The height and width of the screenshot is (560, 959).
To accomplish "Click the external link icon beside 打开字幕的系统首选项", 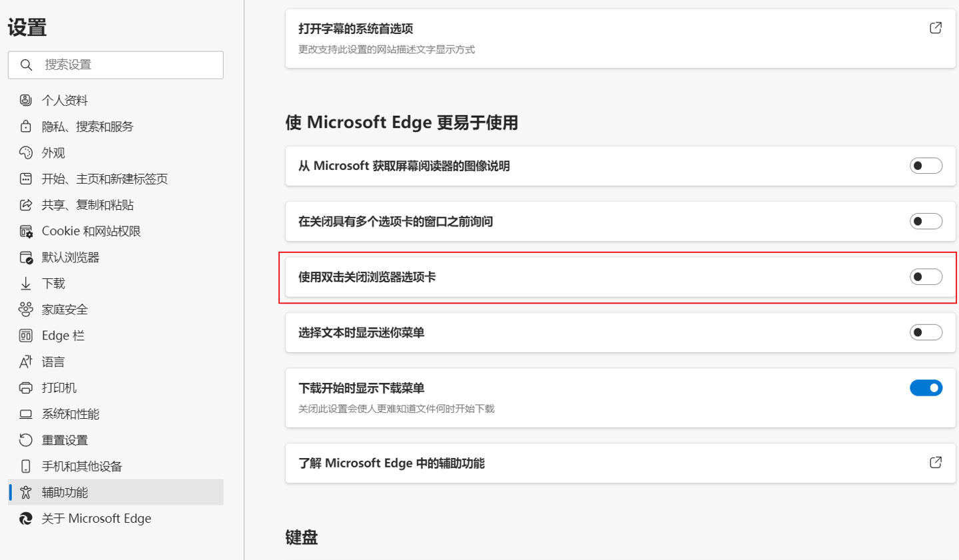I will (935, 29).
